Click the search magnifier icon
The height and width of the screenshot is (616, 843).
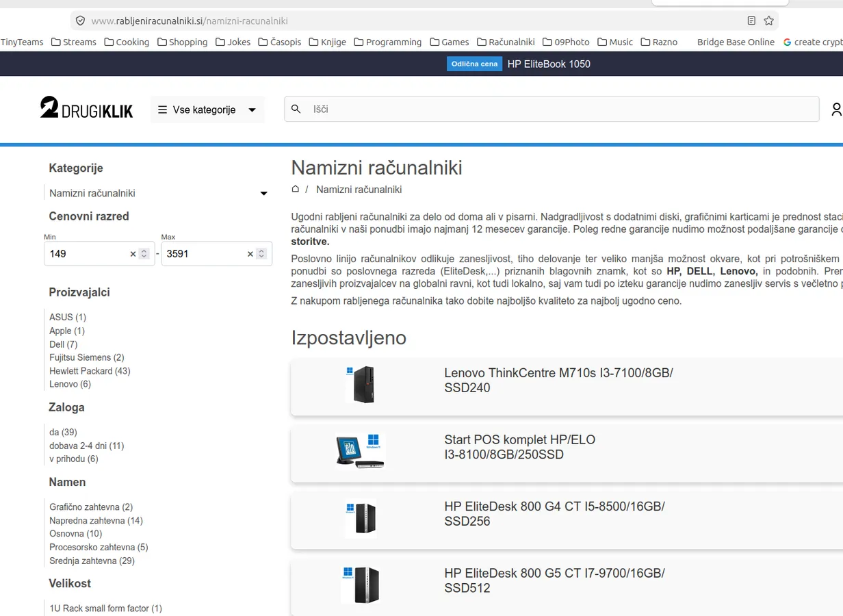(296, 109)
